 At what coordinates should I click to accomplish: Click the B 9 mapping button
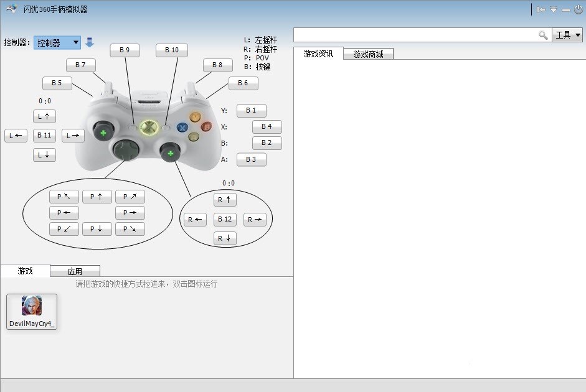(125, 50)
